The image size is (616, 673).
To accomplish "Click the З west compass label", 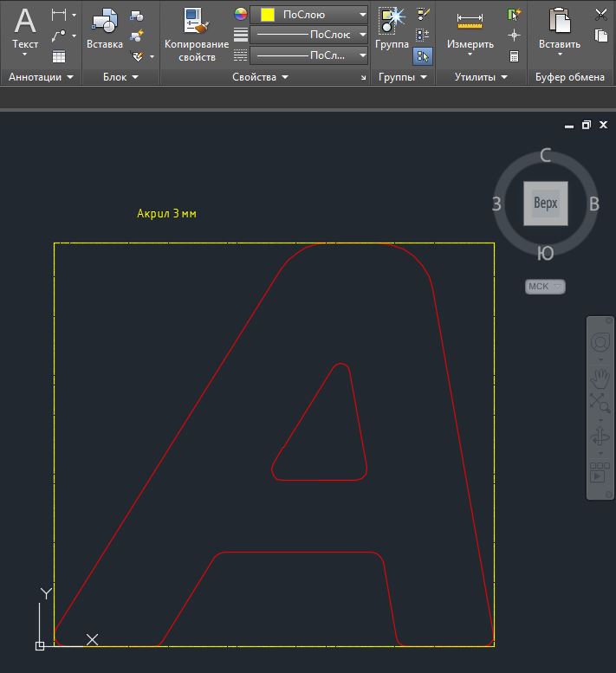I will click(496, 204).
